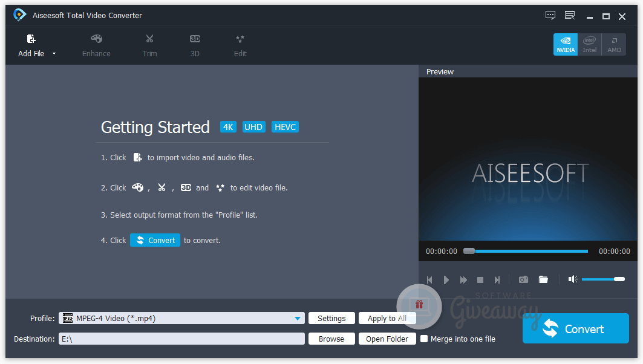Viewport: 643px width, 364px height.
Task: Click the Convert button in Getting Started step 4
Action: [155, 240]
